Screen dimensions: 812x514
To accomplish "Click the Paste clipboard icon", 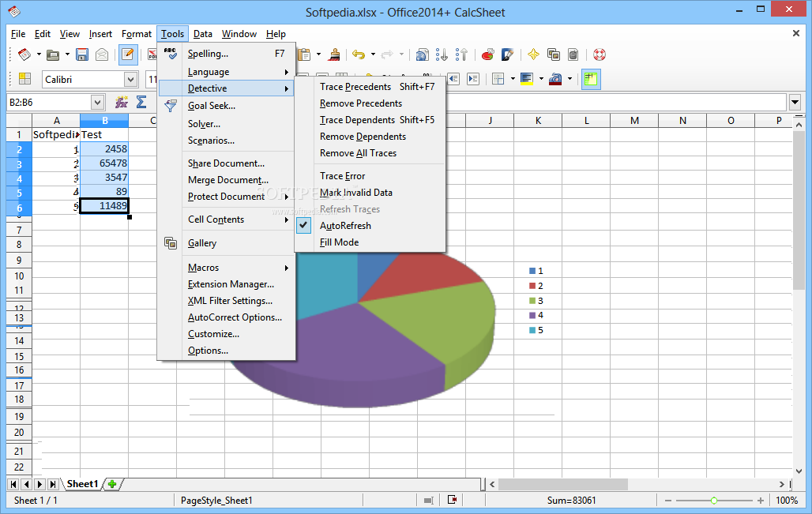I will pyautogui.click(x=304, y=54).
